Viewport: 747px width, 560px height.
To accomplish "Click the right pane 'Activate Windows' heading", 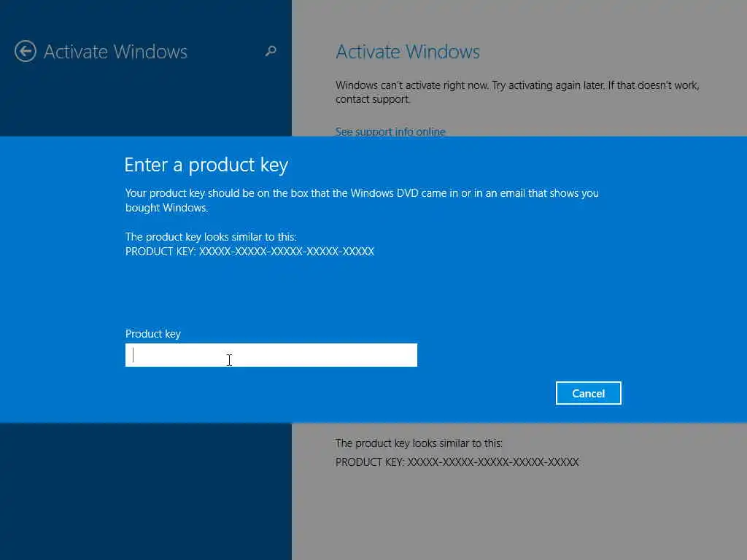I will pos(408,52).
